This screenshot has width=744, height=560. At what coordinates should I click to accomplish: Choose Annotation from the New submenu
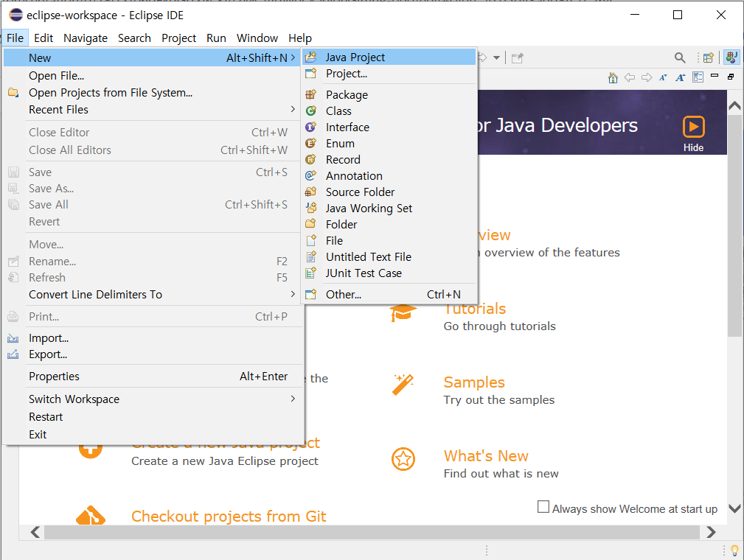click(x=389, y=176)
